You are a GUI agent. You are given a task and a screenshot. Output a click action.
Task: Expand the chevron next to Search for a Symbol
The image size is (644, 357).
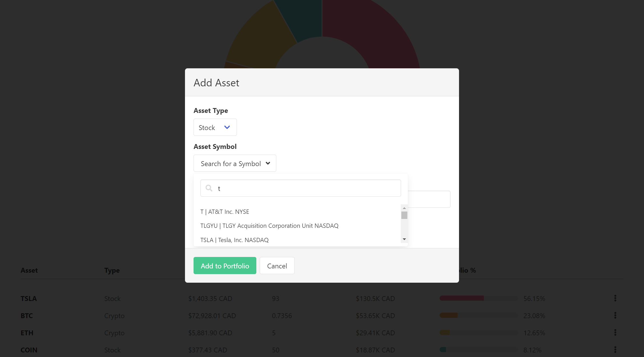coord(268,163)
